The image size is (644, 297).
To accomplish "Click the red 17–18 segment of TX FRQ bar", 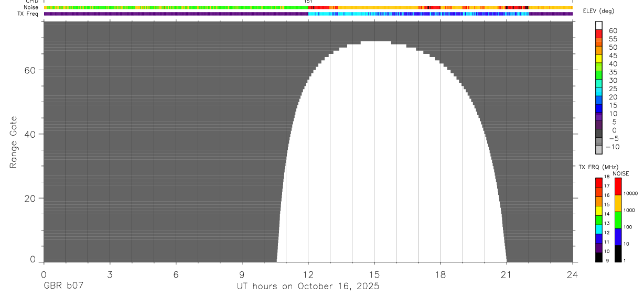I will pos(599,183).
